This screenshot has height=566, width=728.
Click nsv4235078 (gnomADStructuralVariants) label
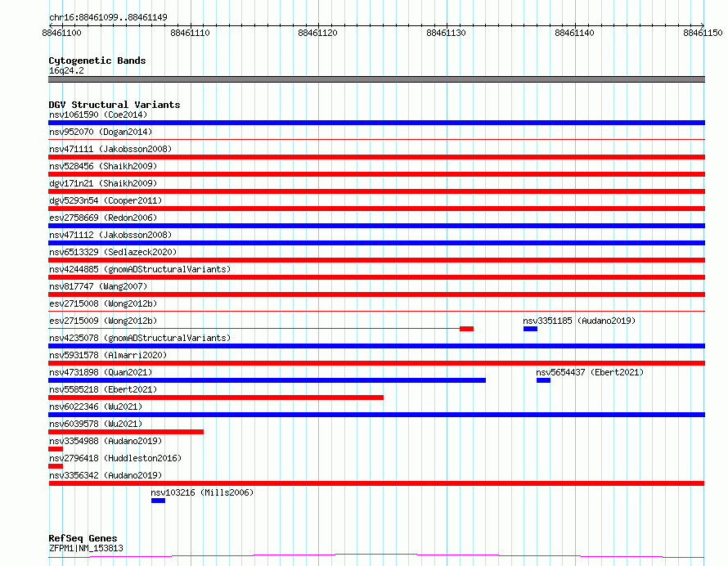point(140,338)
